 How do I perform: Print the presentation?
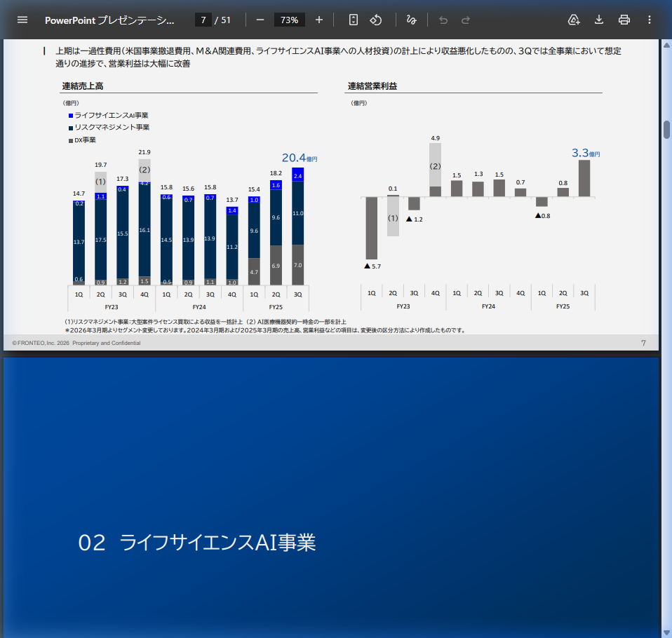624,20
